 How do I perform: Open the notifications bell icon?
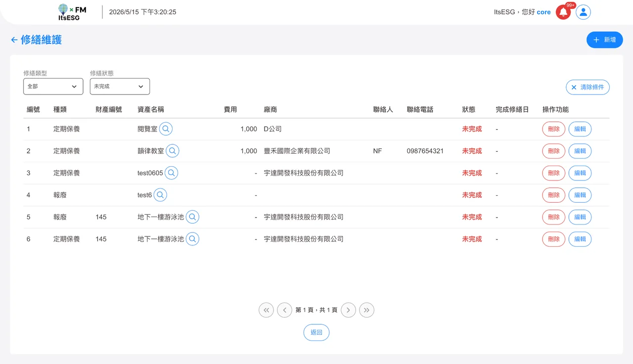[x=563, y=12]
